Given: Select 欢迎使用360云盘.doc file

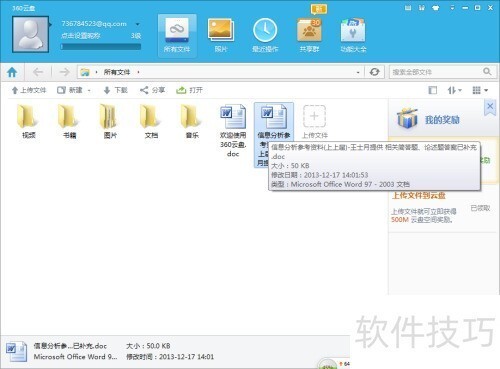Looking at the screenshot, I should tap(233, 131).
